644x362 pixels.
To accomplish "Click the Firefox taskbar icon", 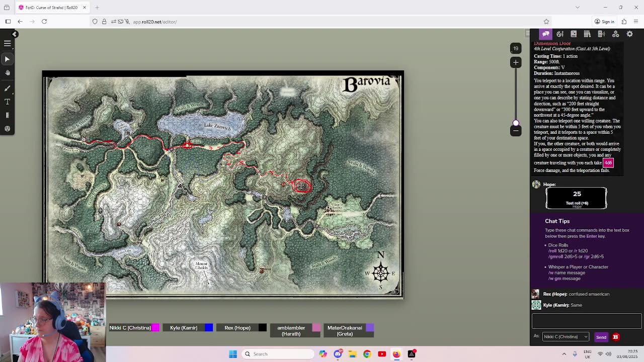I will tap(396, 354).
